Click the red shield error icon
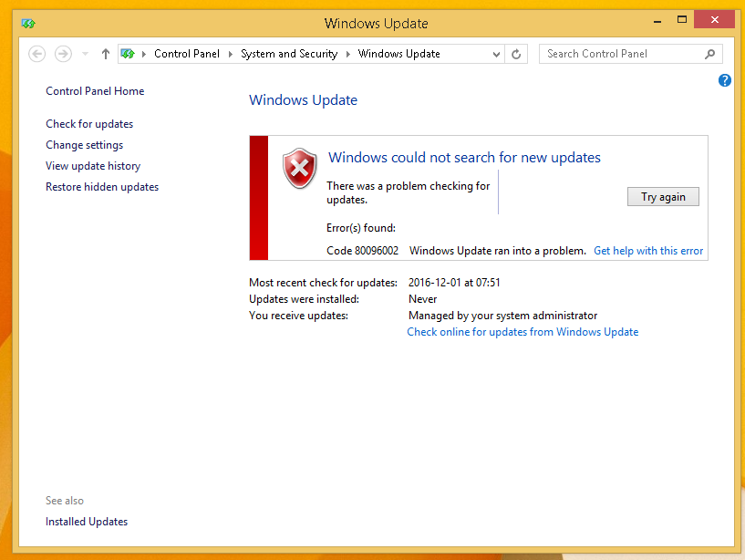745x560 pixels. 300,168
